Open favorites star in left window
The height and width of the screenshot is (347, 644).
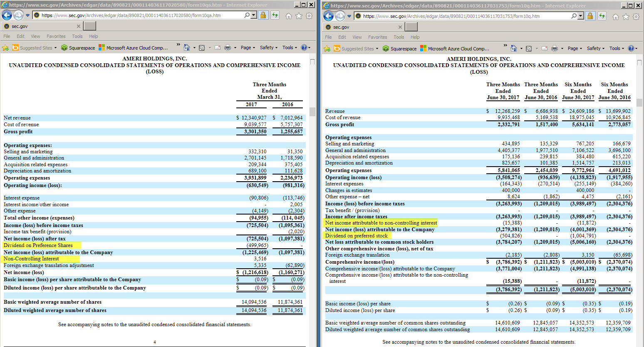(x=299, y=16)
